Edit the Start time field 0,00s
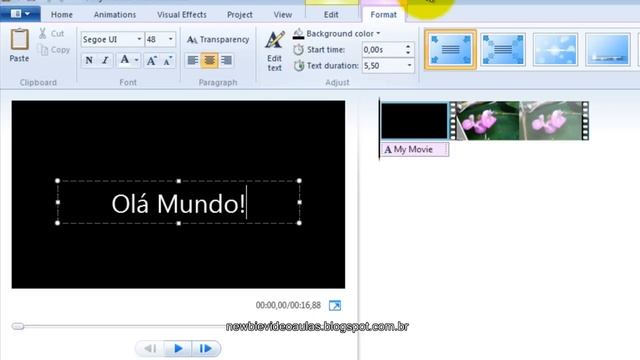The height and width of the screenshot is (360, 640). [383, 50]
